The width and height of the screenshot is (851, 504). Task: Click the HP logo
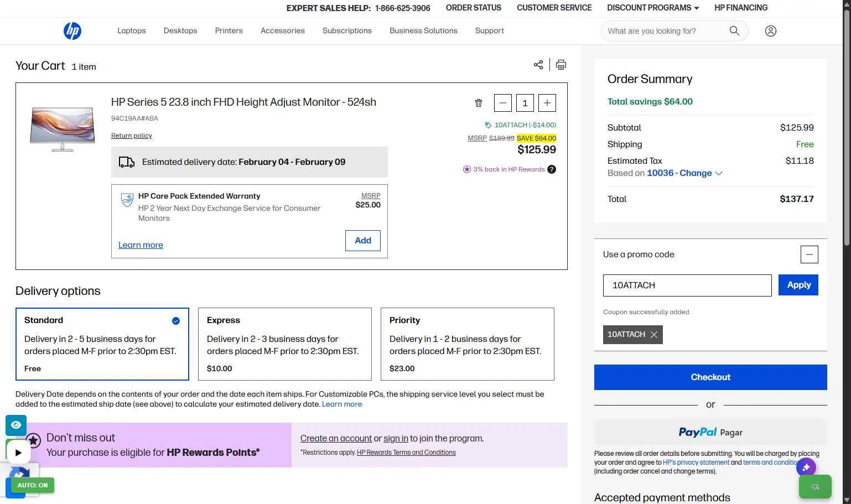click(x=72, y=31)
